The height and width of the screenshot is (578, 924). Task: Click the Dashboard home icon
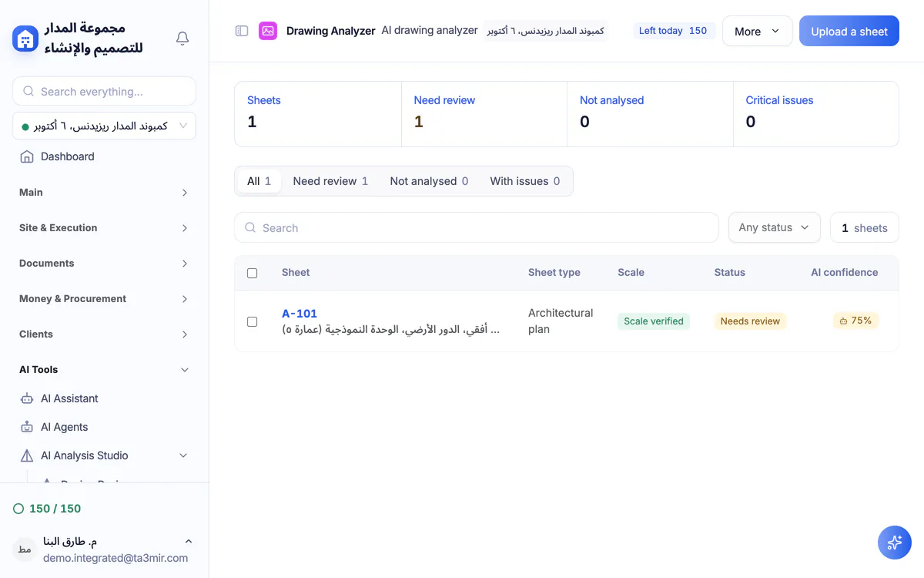pos(27,156)
